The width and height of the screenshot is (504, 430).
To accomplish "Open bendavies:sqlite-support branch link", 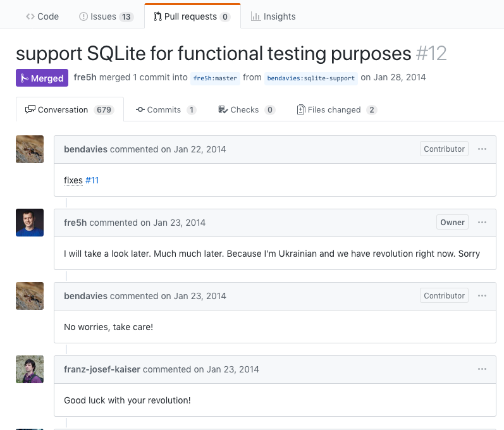I will click(x=310, y=78).
